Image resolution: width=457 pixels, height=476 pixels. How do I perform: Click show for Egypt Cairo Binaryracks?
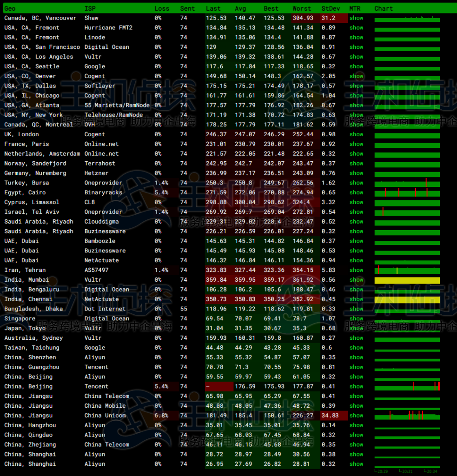pyautogui.click(x=356, y=192)
